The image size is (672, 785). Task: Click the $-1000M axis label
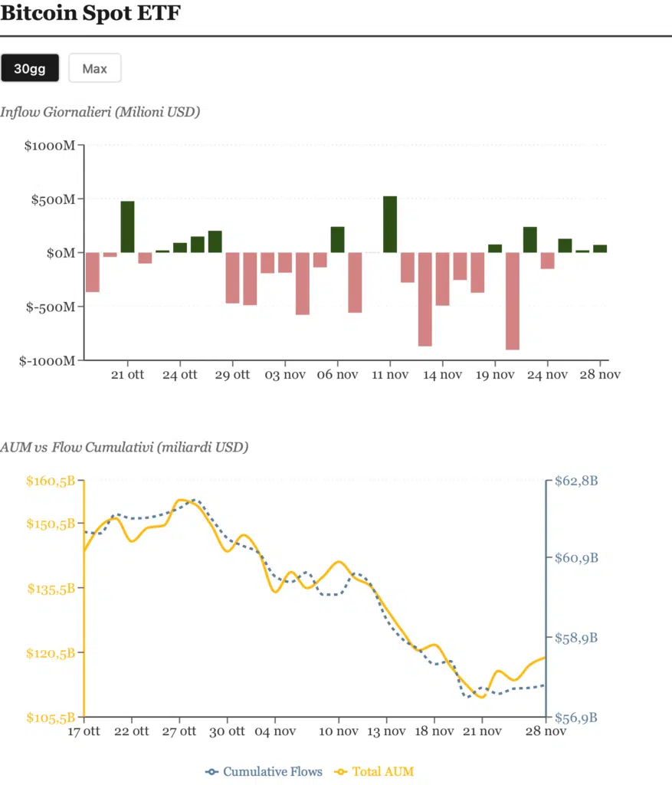click(48, 361)
